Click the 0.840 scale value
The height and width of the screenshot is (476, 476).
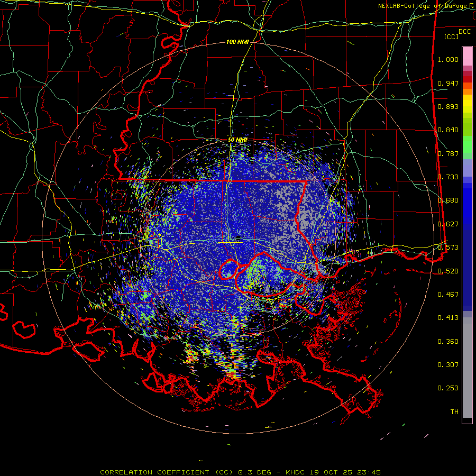pyautogui.click(x=448, y=130)
